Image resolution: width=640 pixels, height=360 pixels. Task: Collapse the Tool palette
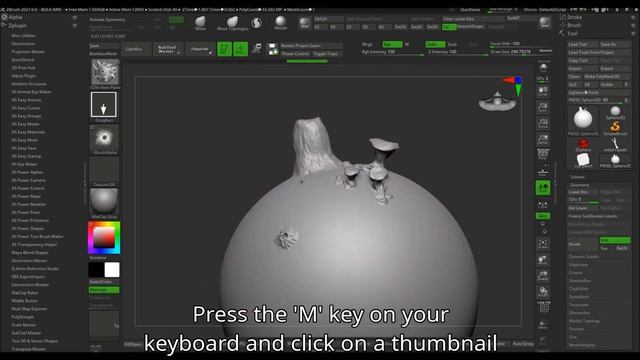(x=572, y=33)
